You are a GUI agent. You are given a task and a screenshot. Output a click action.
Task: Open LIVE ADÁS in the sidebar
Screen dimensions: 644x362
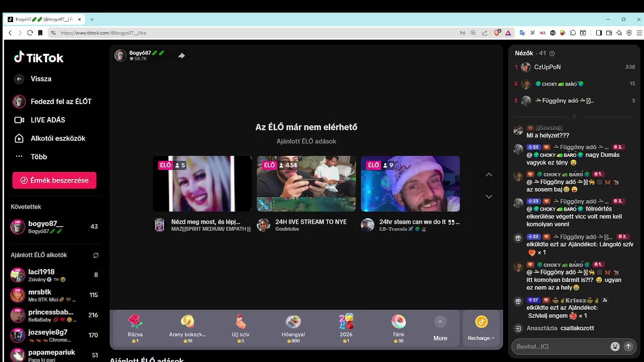(x=40, y=120)
